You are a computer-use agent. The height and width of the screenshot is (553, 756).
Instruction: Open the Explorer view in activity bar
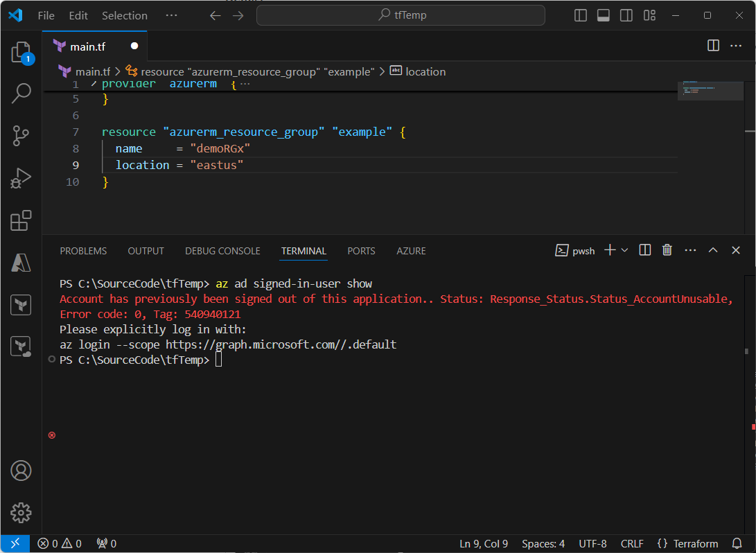21,53
